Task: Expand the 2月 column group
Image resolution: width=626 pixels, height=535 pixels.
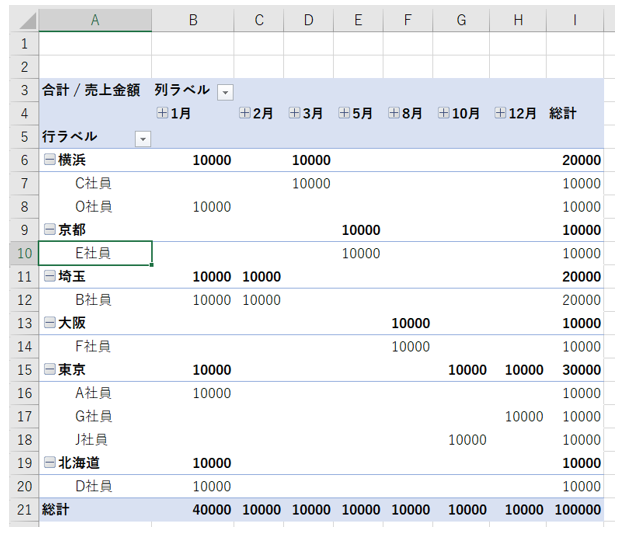Action: click(244, 114)
